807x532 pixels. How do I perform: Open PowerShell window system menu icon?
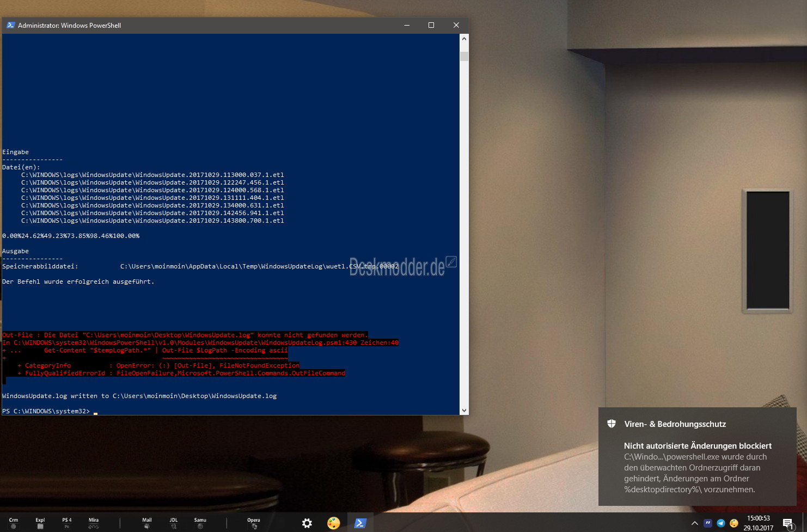tap(10, 25)
